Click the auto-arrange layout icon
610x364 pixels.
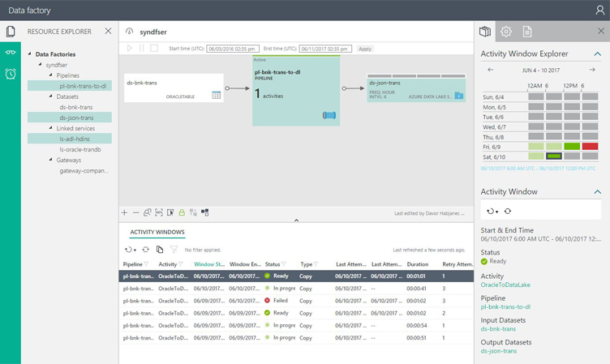coord(193,212)
